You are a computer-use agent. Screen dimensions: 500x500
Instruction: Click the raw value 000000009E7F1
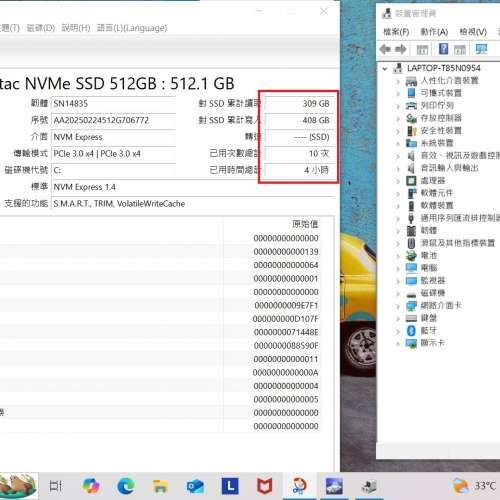pos(286,305)
